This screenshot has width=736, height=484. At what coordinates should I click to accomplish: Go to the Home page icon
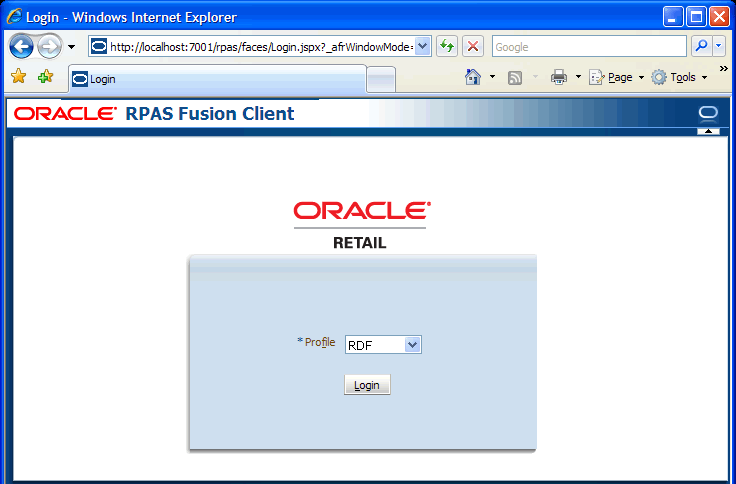coord(473,77)
